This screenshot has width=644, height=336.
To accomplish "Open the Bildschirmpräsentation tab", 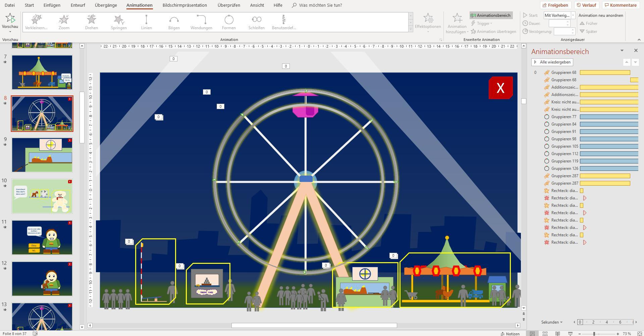I will click(x=184, y=5).
